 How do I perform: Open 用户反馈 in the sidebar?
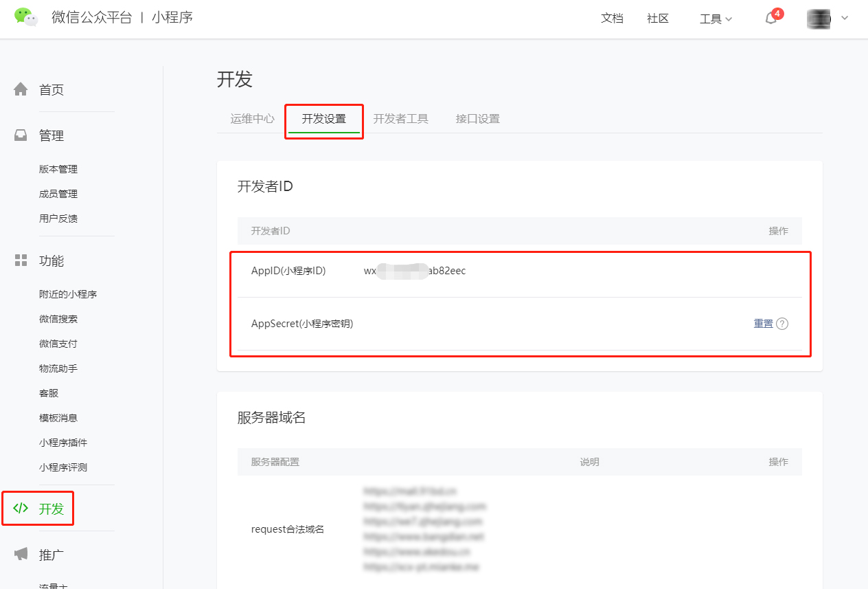coord(58,219)
